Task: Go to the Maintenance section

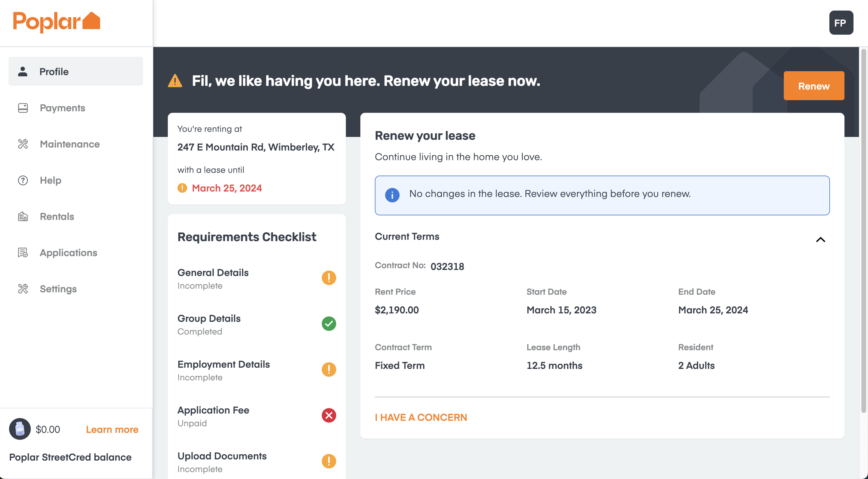Action: (69, 144)
